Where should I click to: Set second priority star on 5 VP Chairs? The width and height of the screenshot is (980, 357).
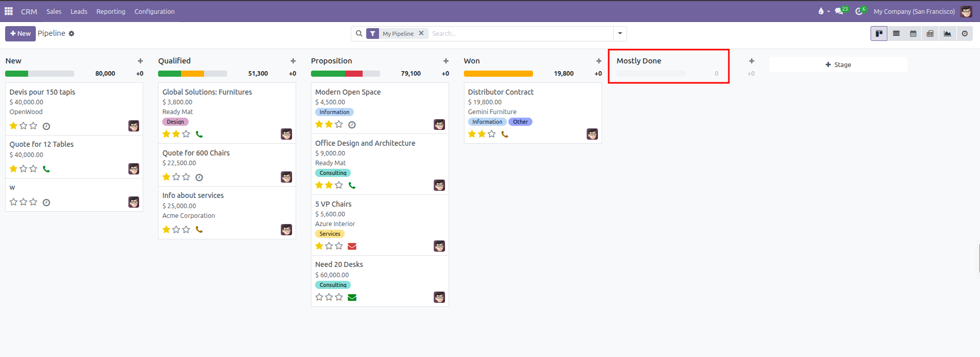tap(329, 246)
